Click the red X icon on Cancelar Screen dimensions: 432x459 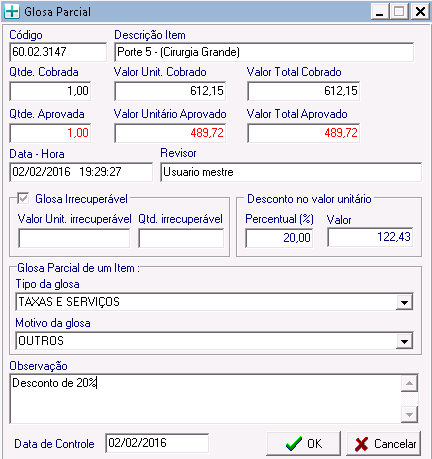coord(362,444)
